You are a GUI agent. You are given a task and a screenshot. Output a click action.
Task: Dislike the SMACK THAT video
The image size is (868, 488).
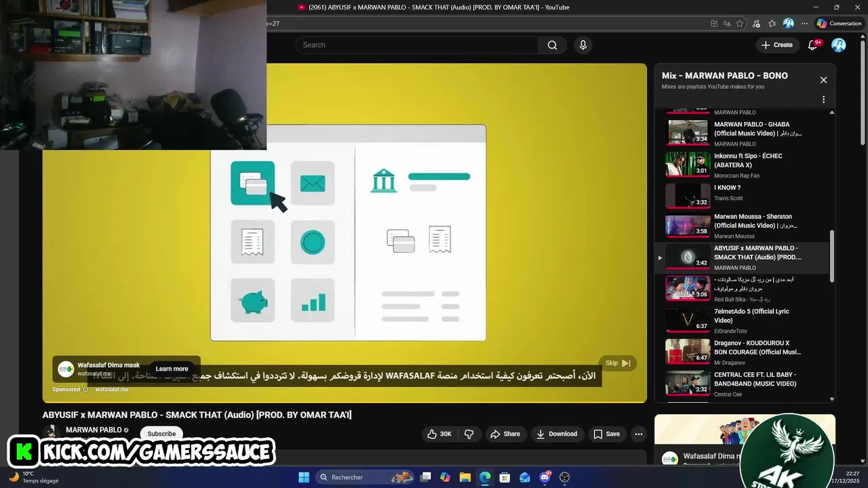click(x=469, y=434)
